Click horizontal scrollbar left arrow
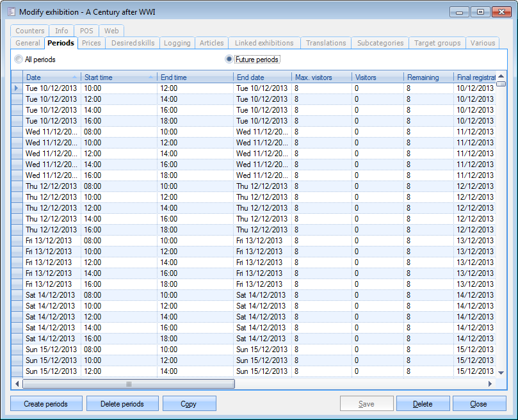Viewport: 518px width, 420px height. [x=17, y=384]
